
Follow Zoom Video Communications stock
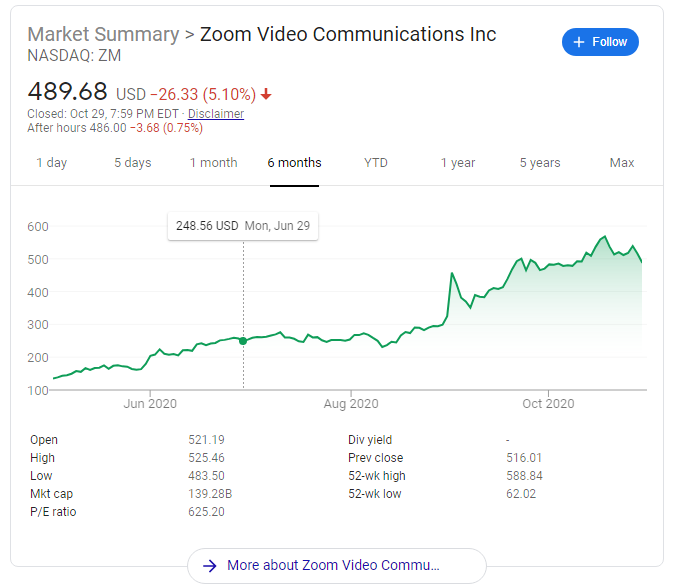click(x=600, y=42)
